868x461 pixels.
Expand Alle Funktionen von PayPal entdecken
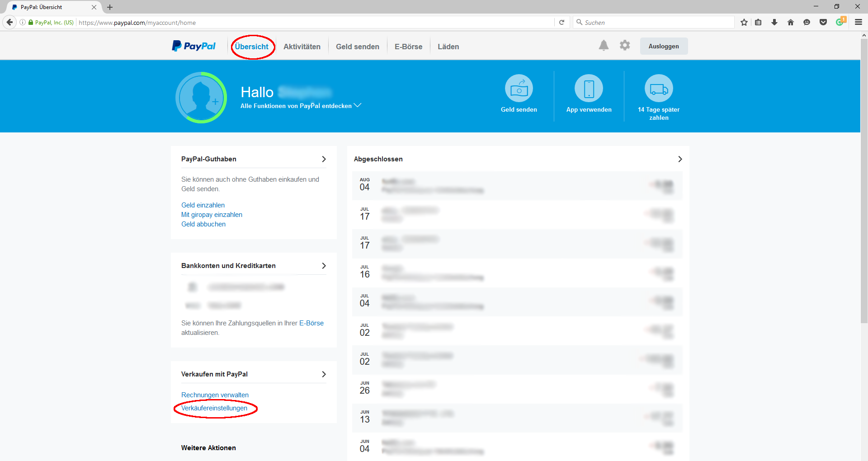pos(357,105)
